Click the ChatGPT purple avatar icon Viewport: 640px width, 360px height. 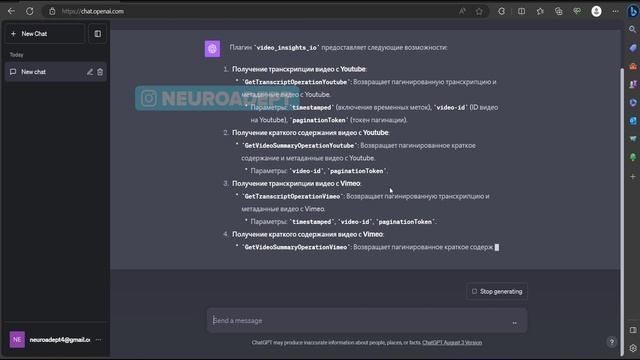pos(212,49)
